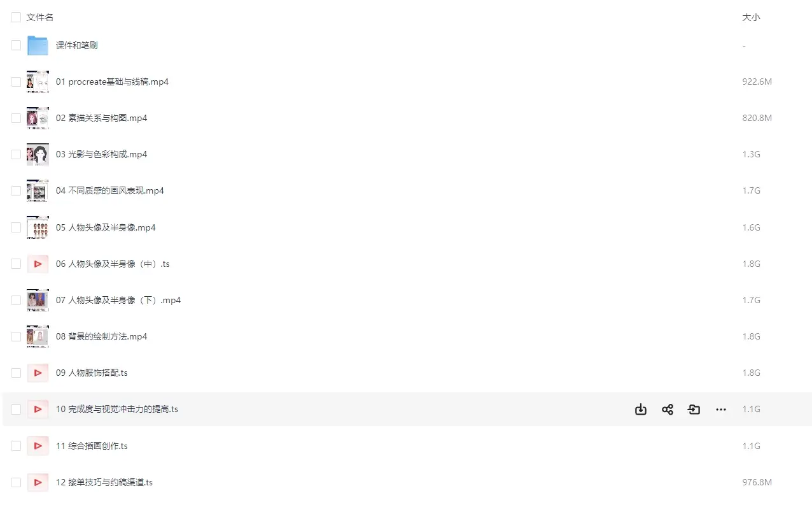
Task: Click download icon on row 10
Action: [x=641, y=410]
